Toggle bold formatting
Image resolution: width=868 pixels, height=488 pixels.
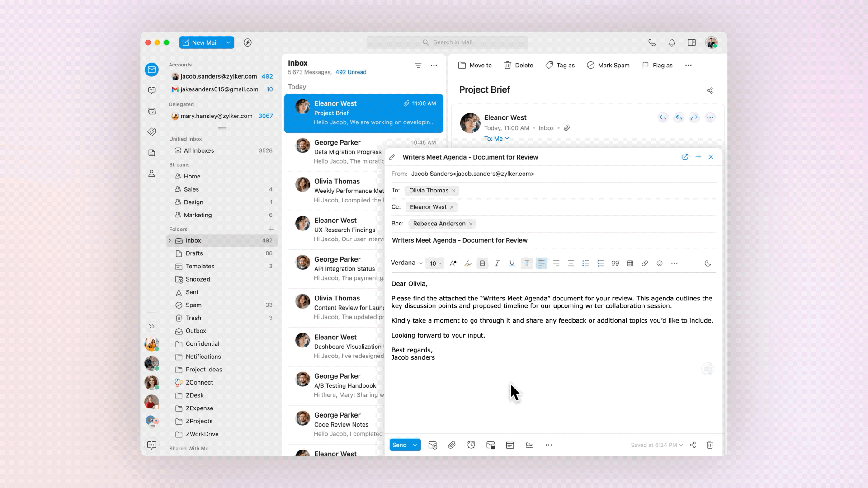pos(482,263)
